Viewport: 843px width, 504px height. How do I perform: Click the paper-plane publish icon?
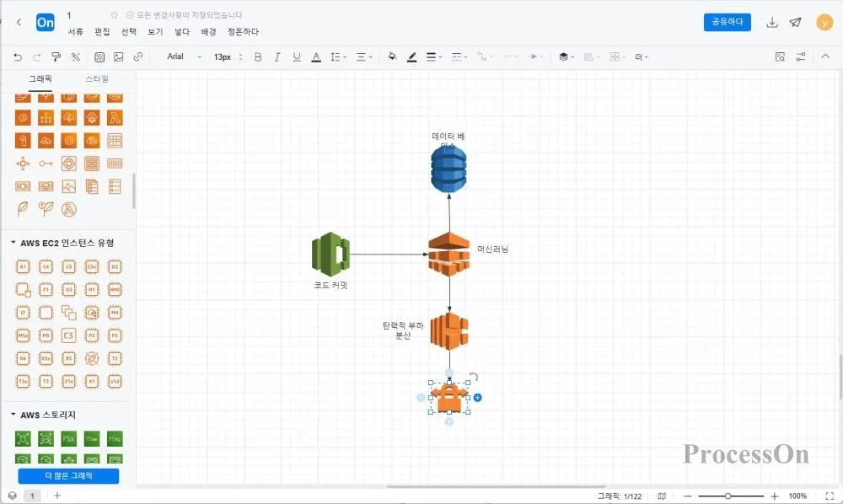[796, 22]
